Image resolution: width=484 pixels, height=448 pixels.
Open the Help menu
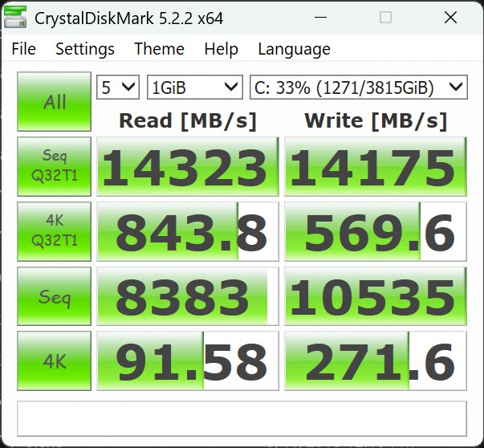[221, 49]
